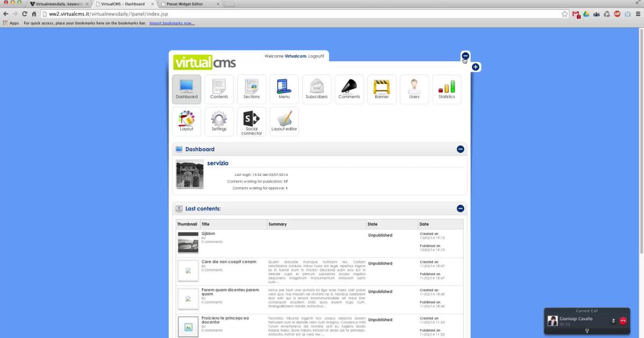Open the Settings gear icon
644x338 pixels.
(x=219, y=121)
